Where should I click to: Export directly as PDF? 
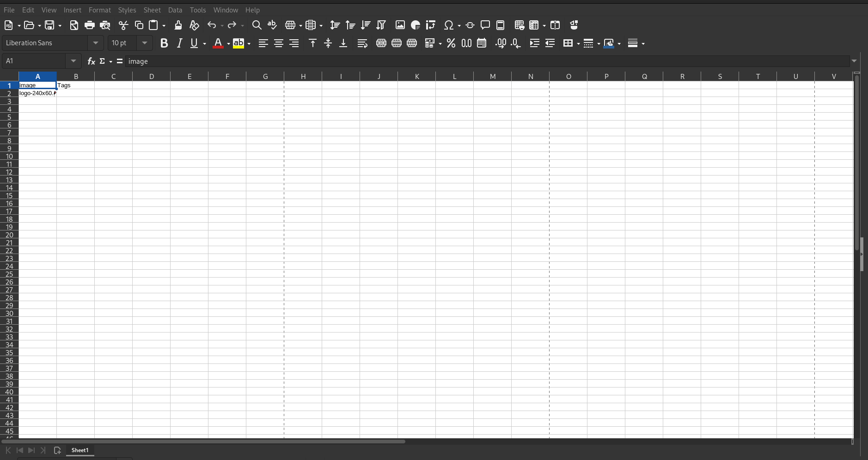[x=74, y=25]
